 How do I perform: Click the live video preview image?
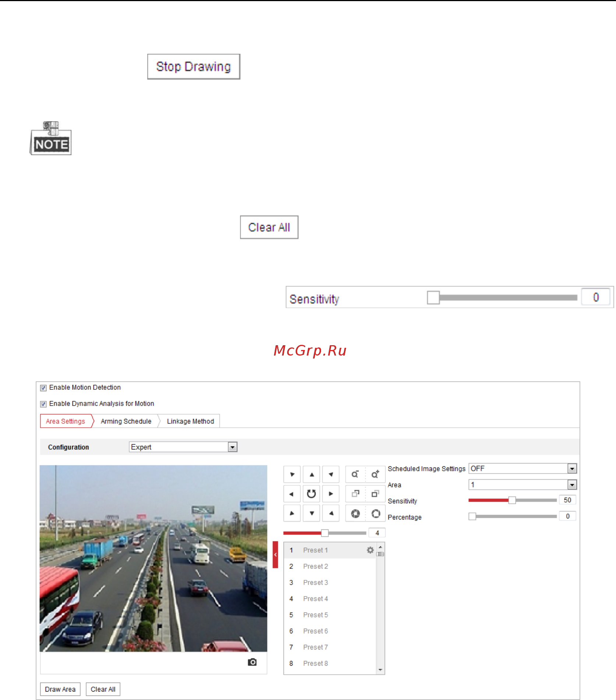[x=154, y=559]
